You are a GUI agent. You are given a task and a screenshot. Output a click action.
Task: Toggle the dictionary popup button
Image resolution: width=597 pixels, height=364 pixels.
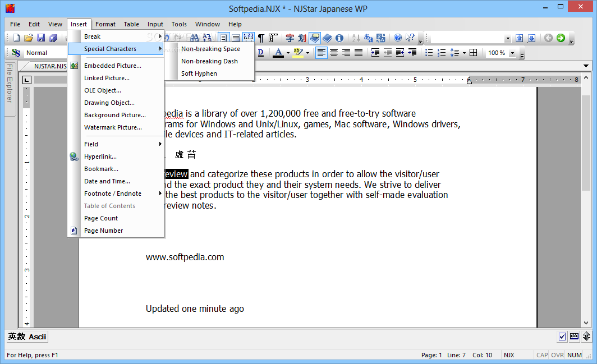pyautogui.click(x=314, y=38)
